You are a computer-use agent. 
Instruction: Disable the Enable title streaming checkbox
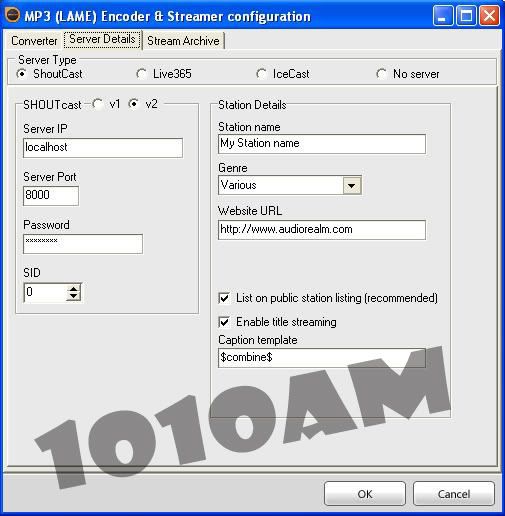tap(224, 322)
